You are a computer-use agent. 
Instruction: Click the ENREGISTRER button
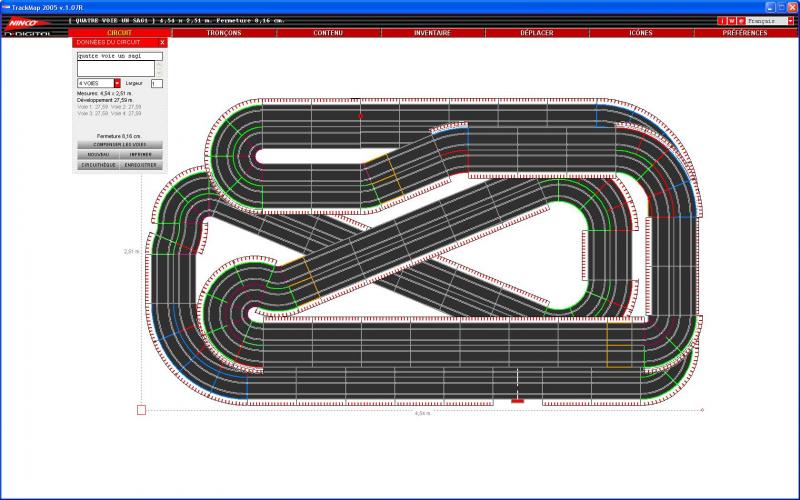pyautogui.click(x=142, y=164)
